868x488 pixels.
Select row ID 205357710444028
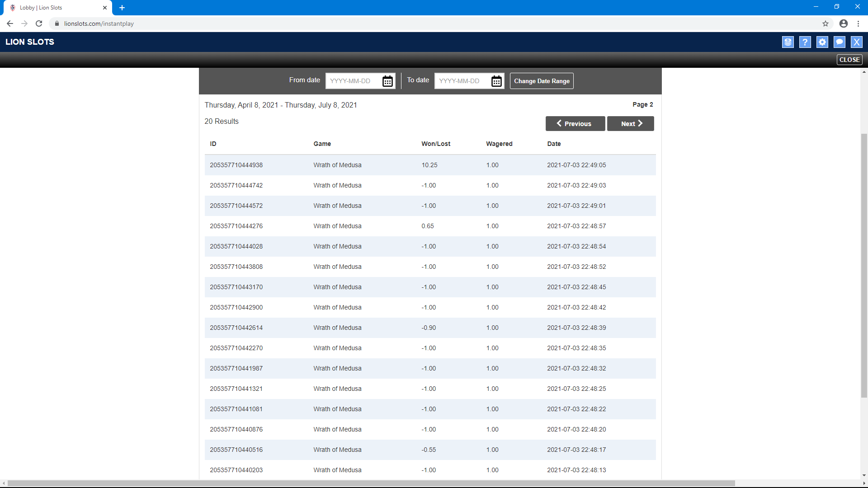coord(430,246)
